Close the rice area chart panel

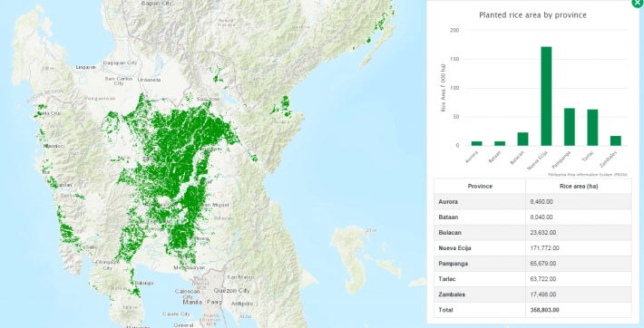[x=638, y=2]
